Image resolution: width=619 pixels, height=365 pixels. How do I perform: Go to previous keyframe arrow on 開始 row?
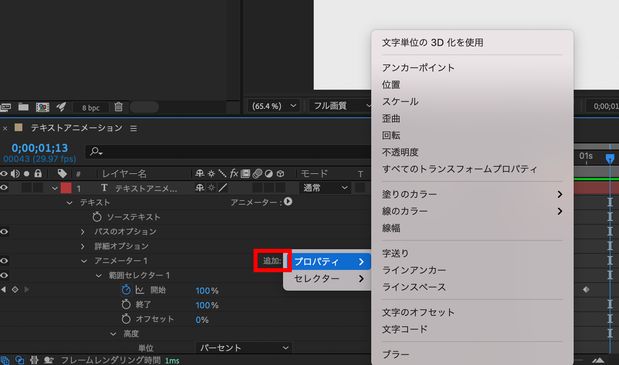[3, 289]
